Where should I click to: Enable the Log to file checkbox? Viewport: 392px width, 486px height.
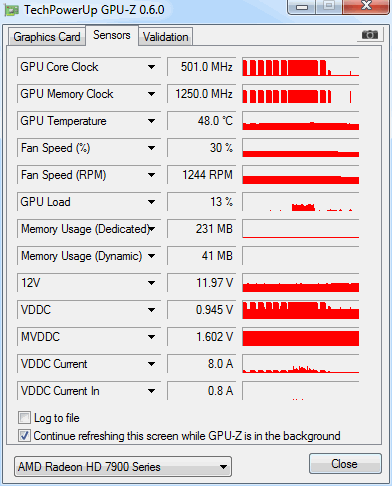pyautogui.click(x=24, y=418)
